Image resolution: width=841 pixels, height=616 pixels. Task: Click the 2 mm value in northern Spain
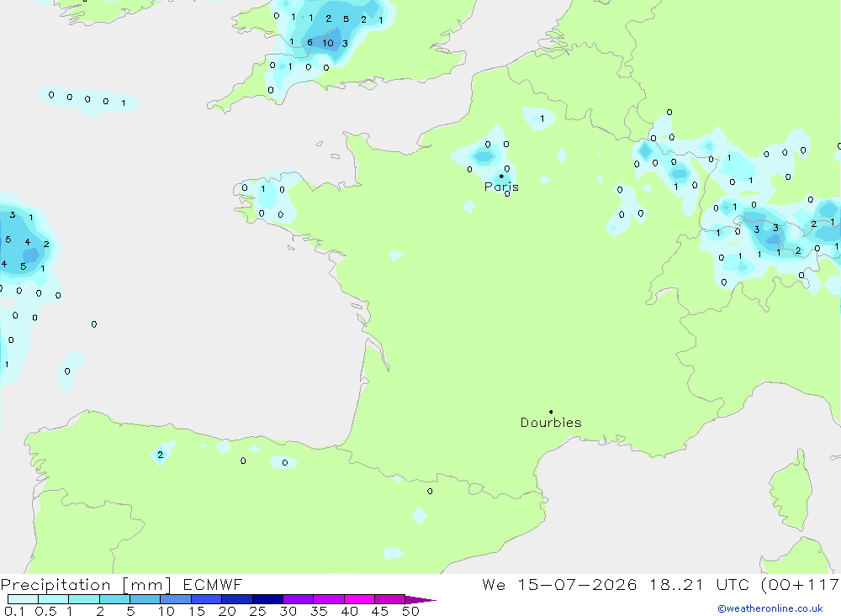[161, 455]
